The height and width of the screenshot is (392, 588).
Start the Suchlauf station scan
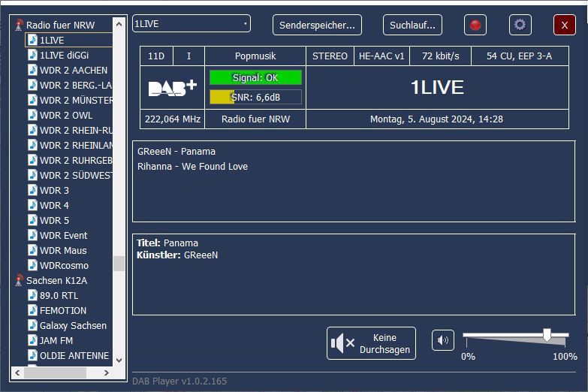coord(412,25)
